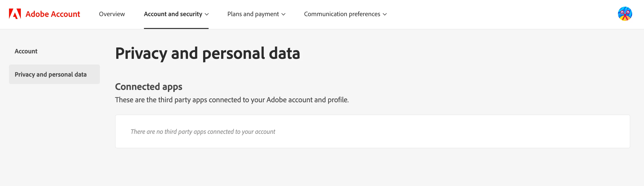
Task: Click the large Privacy and personal data heading
Action: click(207, 53)
